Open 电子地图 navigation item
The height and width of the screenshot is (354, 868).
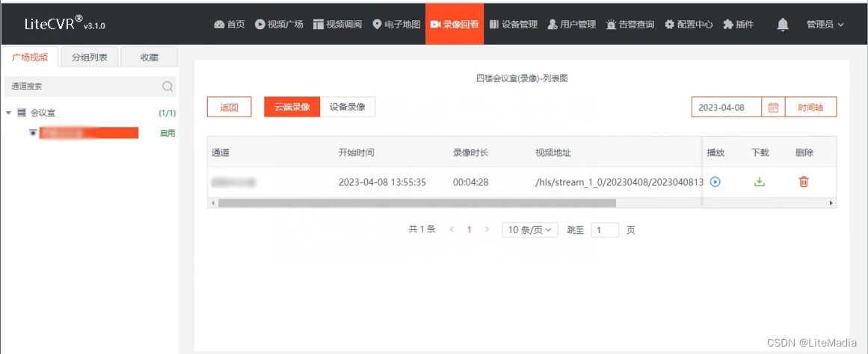[396, 25]
